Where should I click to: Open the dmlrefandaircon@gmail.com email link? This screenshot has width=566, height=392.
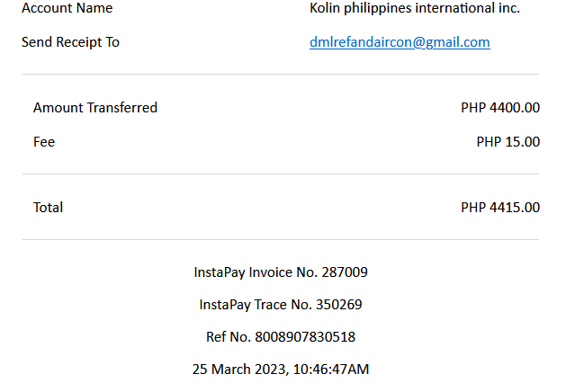click(400, 42)
